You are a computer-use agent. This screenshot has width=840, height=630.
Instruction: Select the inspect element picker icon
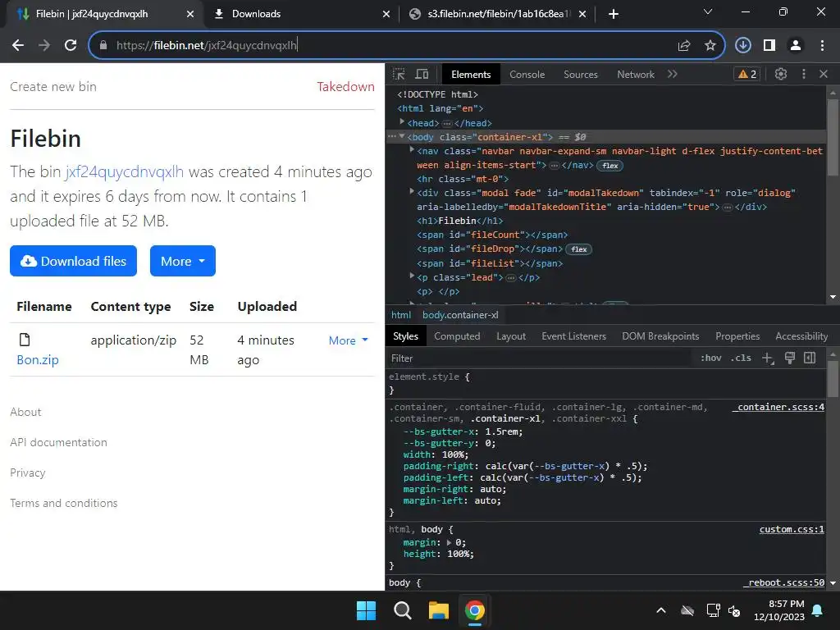[399, 74]
